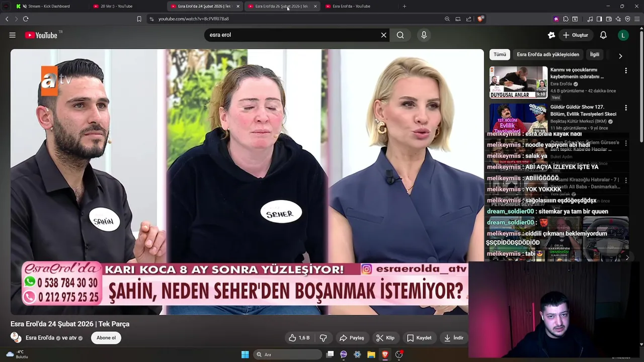The width and height of the screenshot is (644, 362).
Task: Open the page zoom control
Action: 447,19
